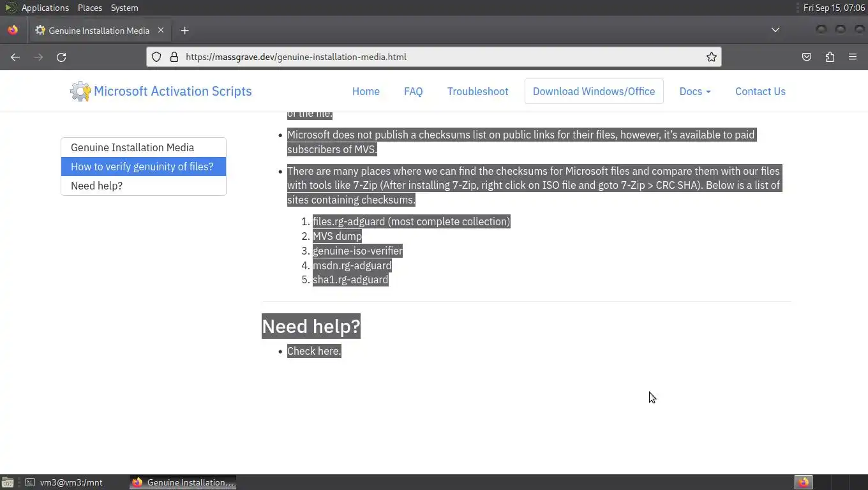The height and width of the screenshot is (490, 868).
Task: Open the files.rg-adguard link
Action: point(348,221)
